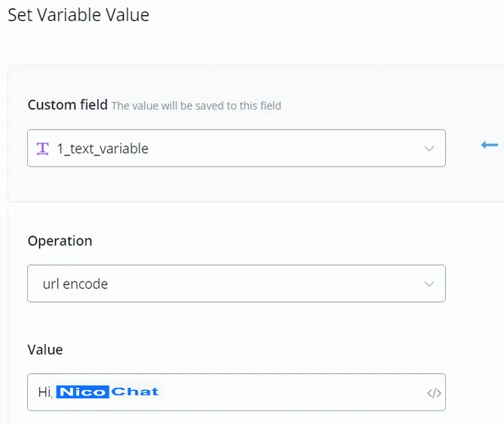Viewport: 504px width, 424px height.
Task: Expand the Custom field chevron arrow
Action: click(429, 149)
